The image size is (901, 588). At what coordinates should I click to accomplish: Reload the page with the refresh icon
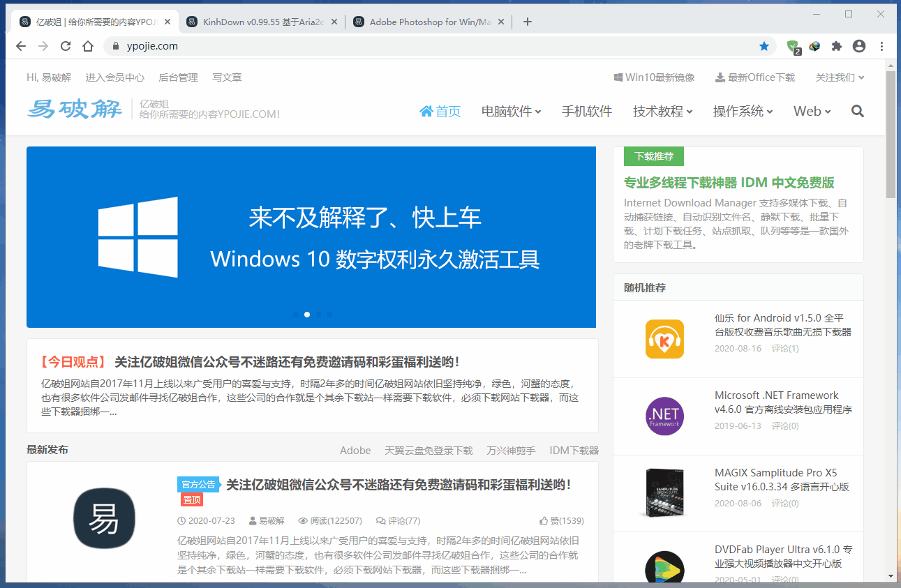click(66, 46)
